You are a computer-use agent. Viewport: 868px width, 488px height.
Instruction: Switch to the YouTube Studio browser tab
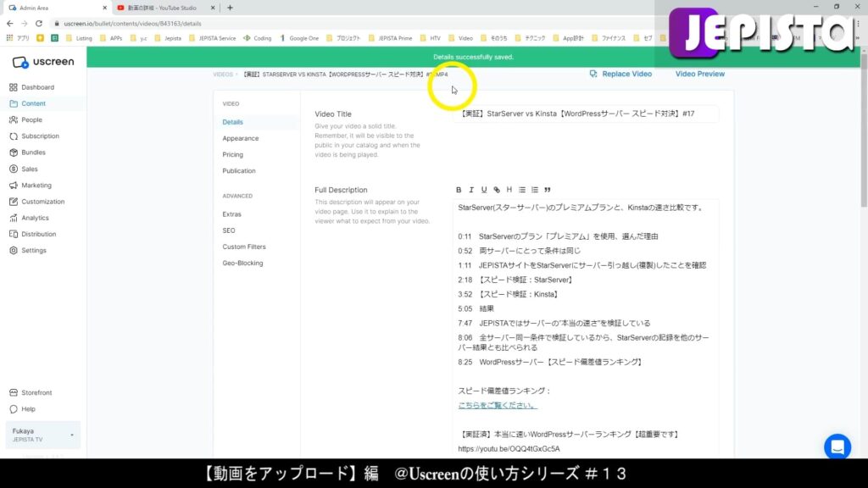coord(162,8)
